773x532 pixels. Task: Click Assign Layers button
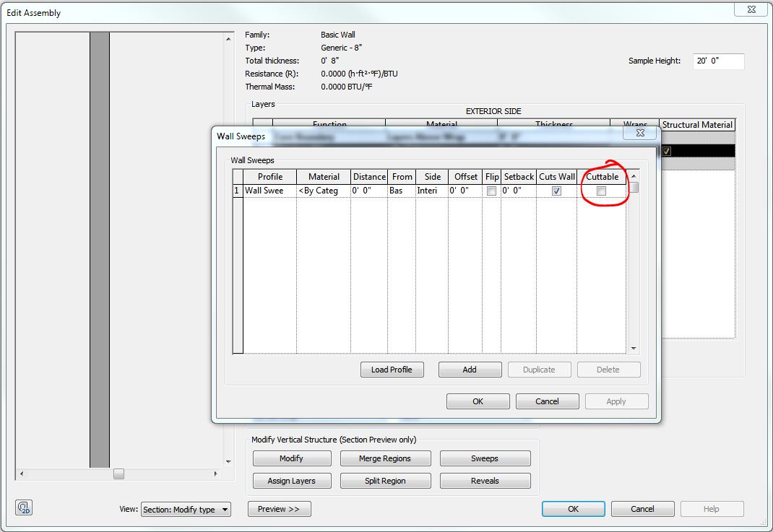(292, 481)
